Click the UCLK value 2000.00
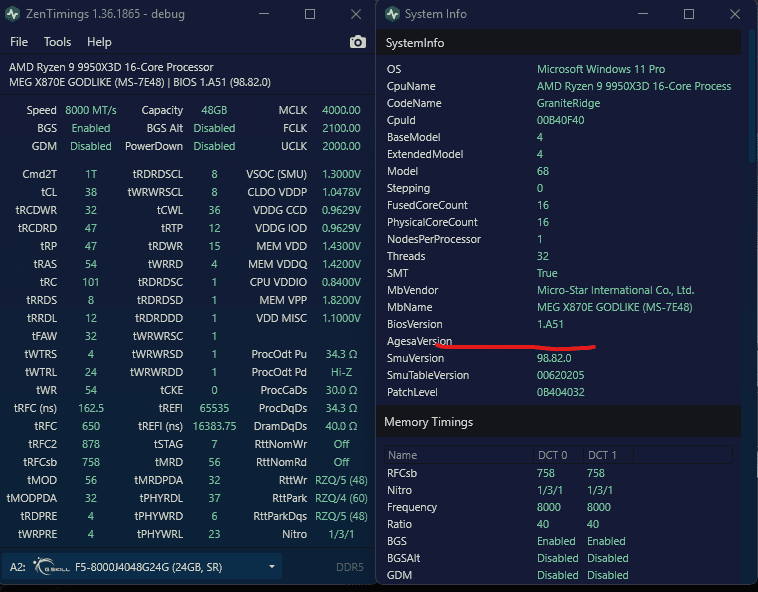Viewport: 758px width, 592px height. click(x=341, y=146)
